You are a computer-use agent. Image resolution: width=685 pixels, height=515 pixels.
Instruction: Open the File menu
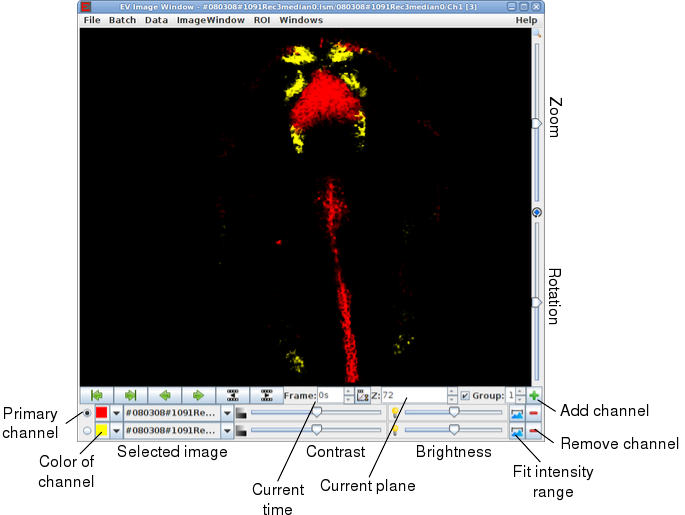pos(92,20)
